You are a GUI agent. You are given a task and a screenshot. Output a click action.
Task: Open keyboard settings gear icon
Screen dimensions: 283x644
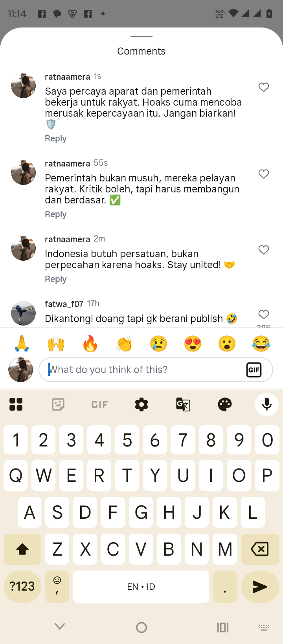coord(141,404)
